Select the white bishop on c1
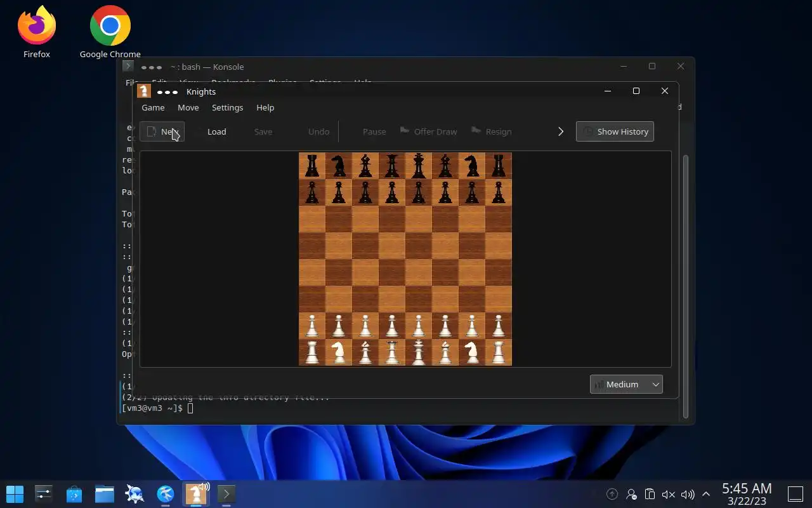The width and height of the screenshot is (812, 508). tap(365, 352)
